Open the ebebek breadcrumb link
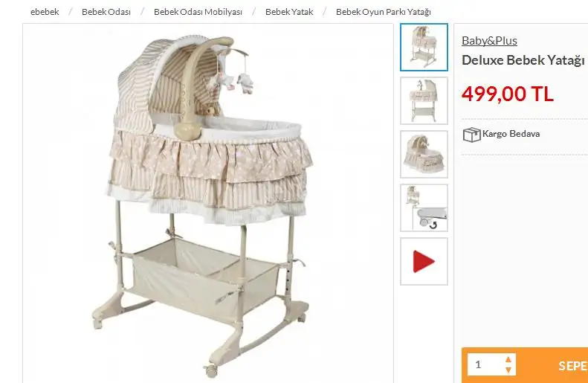 45,12
